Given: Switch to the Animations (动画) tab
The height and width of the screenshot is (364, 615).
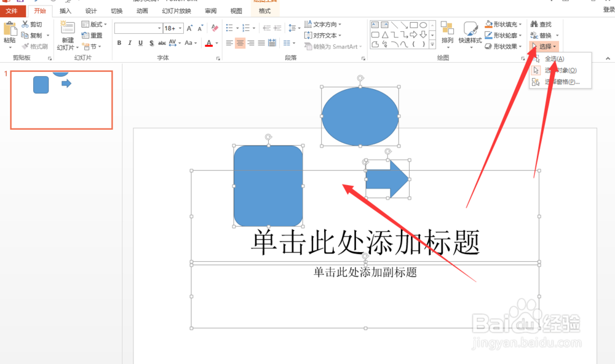Looking at the screenshot, I should coord(142,11).
